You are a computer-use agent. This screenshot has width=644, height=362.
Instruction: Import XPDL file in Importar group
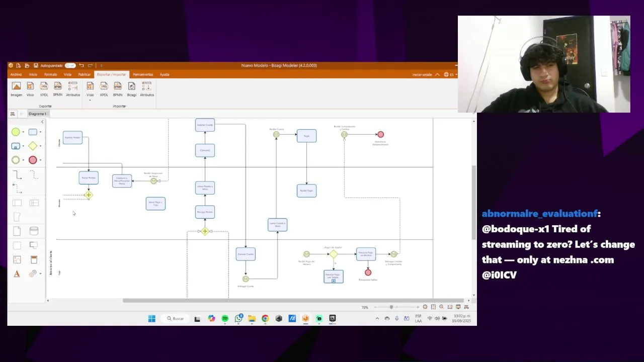pos(104,89)
